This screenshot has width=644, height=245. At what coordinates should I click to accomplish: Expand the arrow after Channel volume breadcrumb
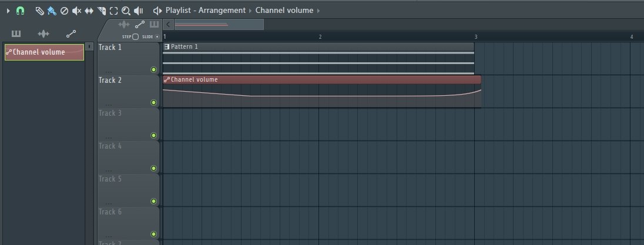[x=318, y=11]
